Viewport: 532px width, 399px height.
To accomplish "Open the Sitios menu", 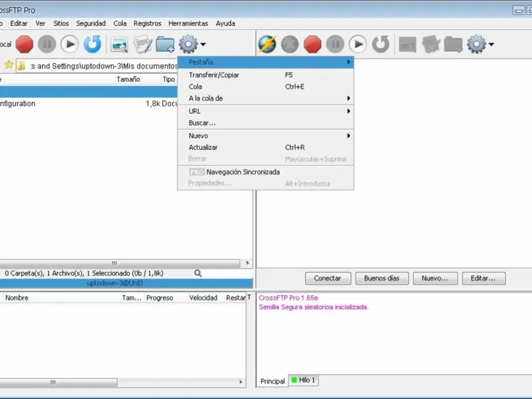I will 61,23.
